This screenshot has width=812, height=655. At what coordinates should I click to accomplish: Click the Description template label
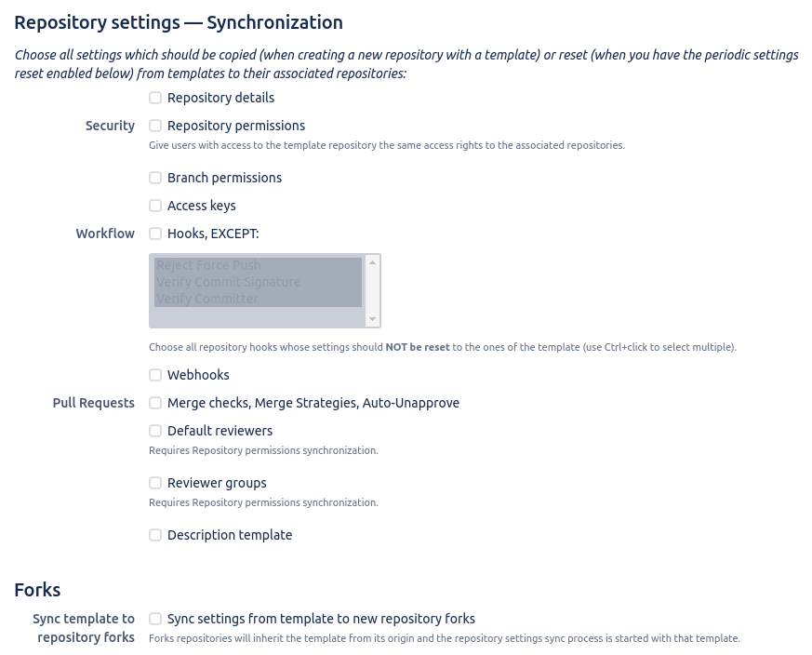click(x=230, y=535)
